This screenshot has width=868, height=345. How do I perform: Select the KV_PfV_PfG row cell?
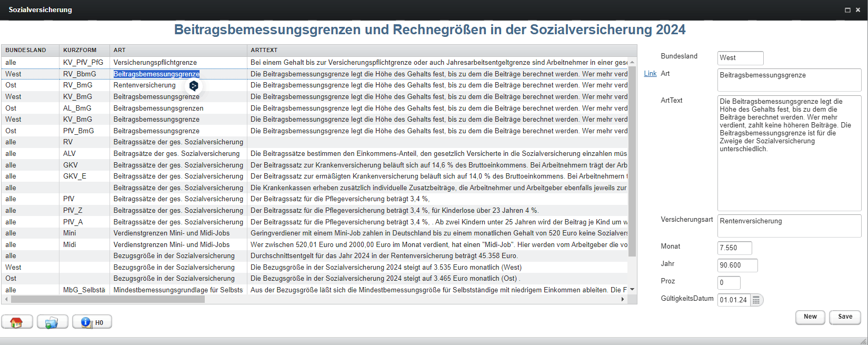click(x=84, y=63)
